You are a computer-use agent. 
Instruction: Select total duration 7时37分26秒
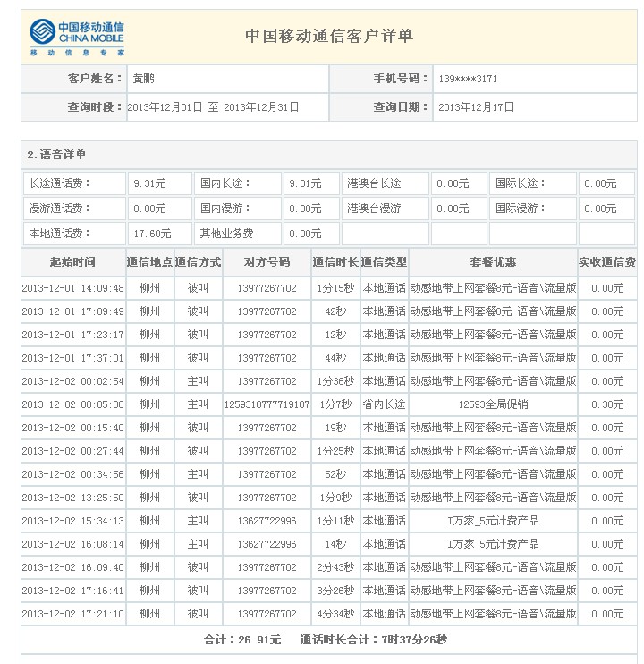(x=414, y=640)
